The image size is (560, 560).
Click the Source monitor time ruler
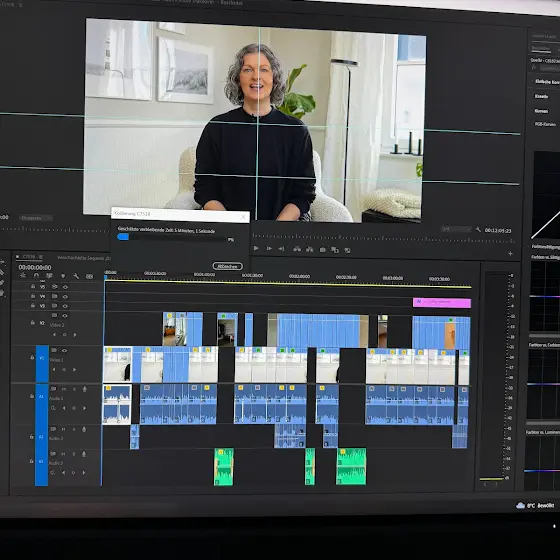(54, 230)
